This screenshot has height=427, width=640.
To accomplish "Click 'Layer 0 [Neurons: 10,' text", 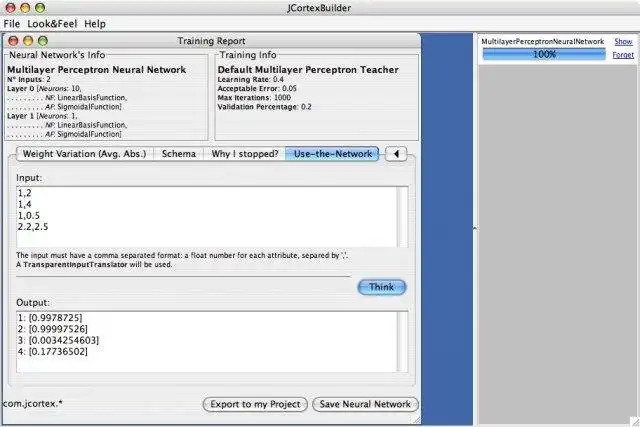I will click(44, 89).
